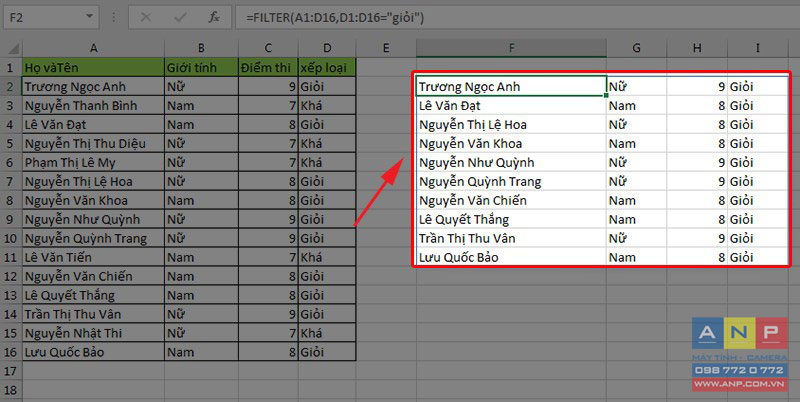
Task: Select column H header
Action: (x=697, y=48)
